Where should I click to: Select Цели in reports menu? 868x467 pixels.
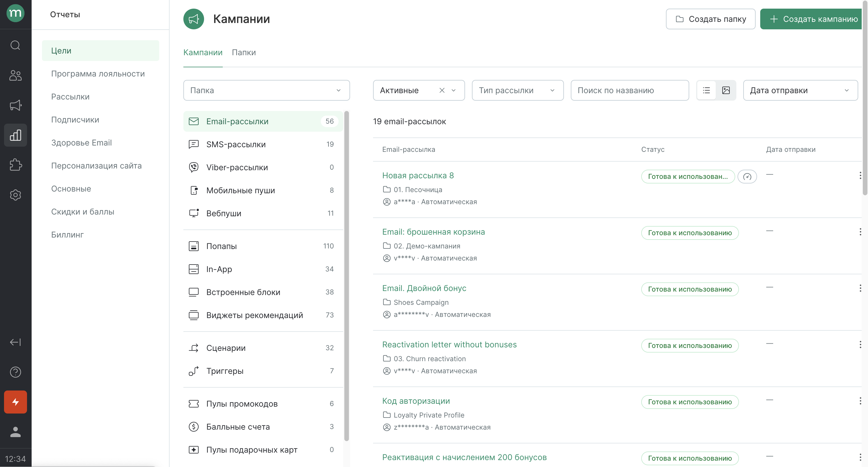[x=100, y=51]
